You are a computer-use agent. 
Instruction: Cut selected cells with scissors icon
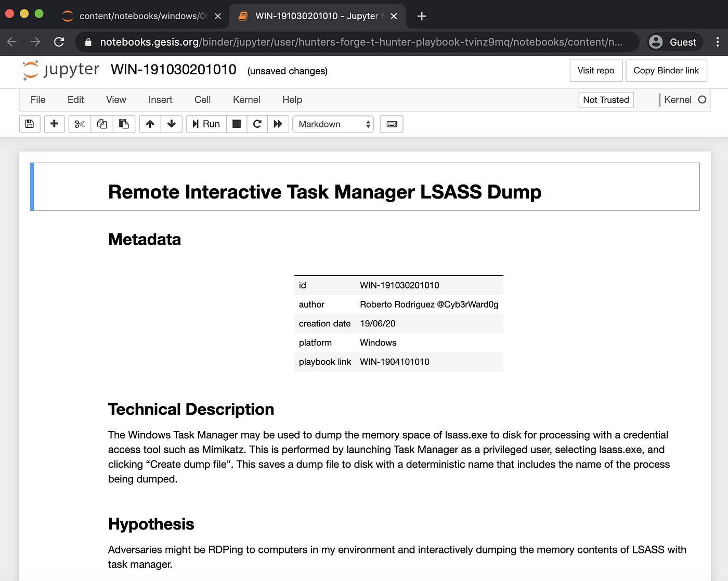click(80, 124)
